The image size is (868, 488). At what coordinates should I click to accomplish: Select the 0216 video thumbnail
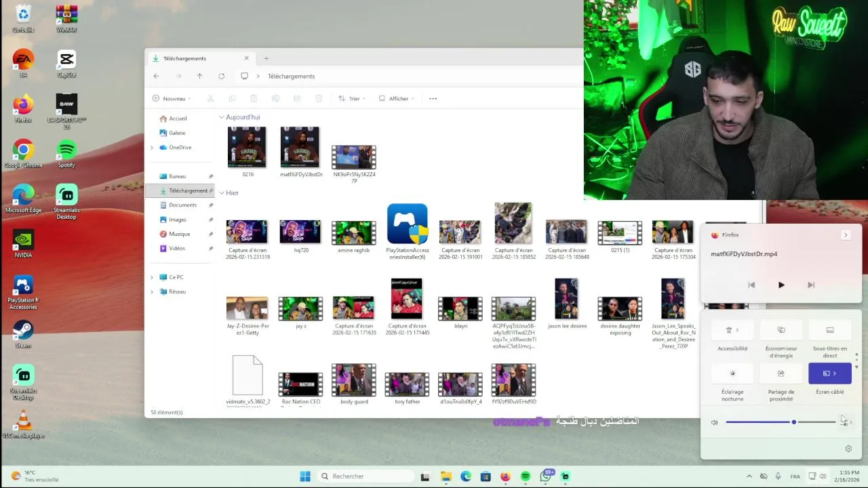point(248,152)
